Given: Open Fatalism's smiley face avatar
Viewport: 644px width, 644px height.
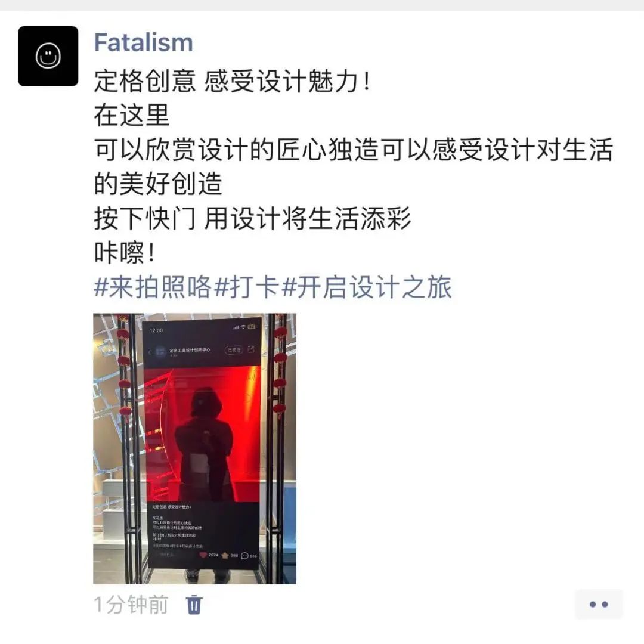Looking at the screenshot, I should point(48,56).
